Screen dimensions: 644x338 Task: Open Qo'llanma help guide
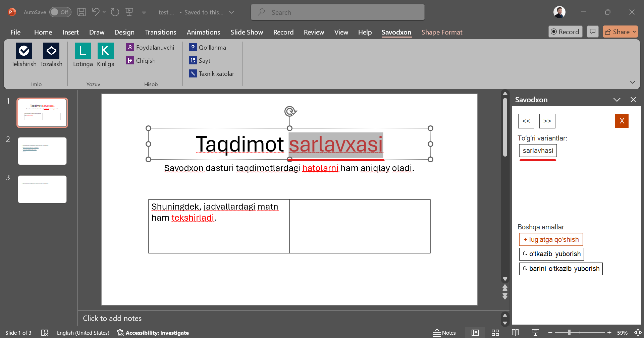[208, 48]
